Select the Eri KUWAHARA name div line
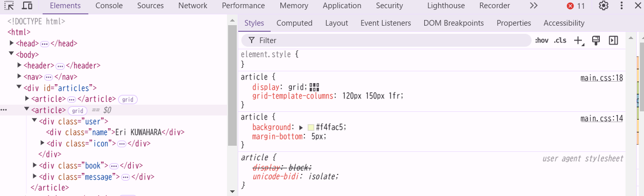Screen dimensions: 644x196 (x=115, y=132)
